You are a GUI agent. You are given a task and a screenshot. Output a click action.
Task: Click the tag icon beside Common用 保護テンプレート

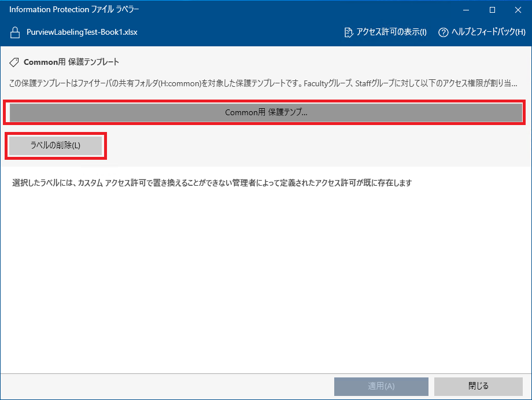pos(14,62)
